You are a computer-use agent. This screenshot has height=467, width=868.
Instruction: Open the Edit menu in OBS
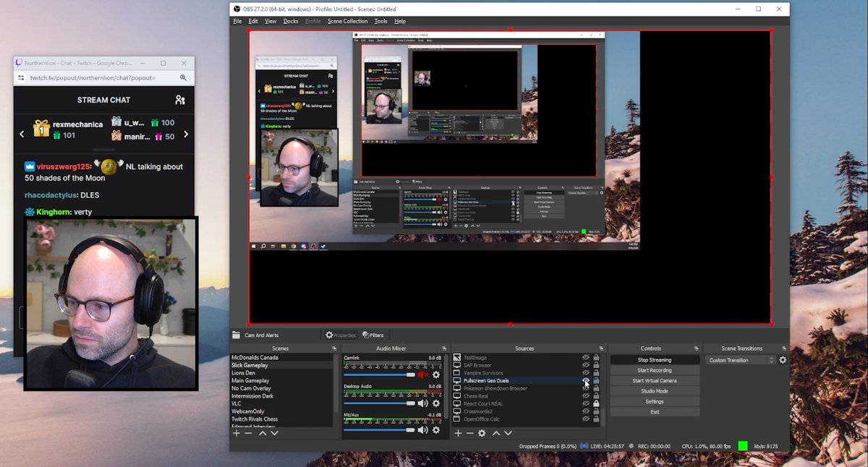(253, 21)
